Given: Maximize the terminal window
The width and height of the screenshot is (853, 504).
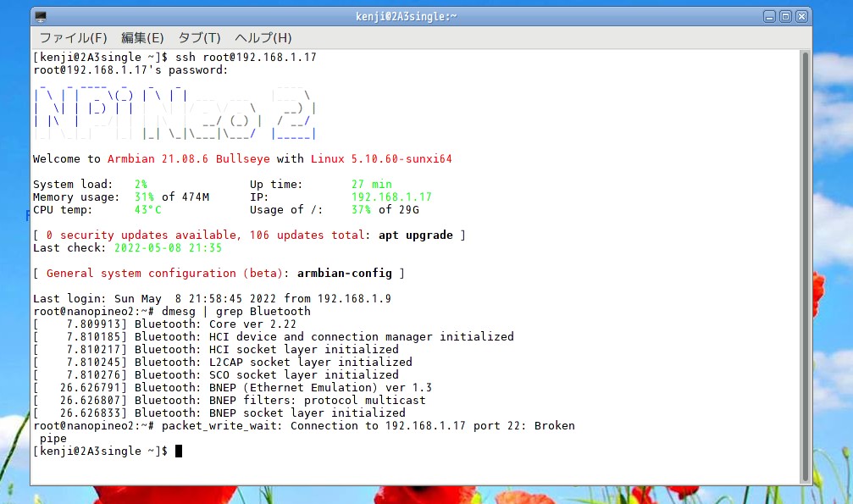Looking at the screenshot, I should pyautogui.click(x=785, y=16).
